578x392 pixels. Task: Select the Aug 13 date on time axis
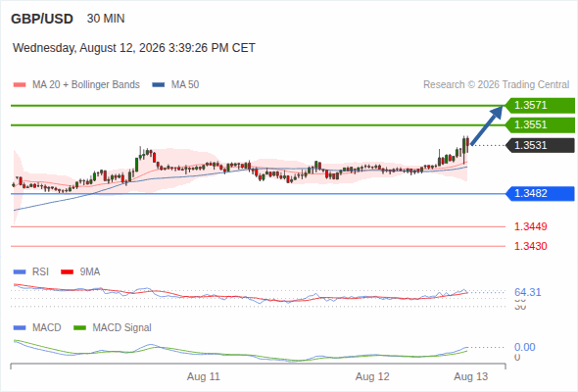[x=471, y=376]
